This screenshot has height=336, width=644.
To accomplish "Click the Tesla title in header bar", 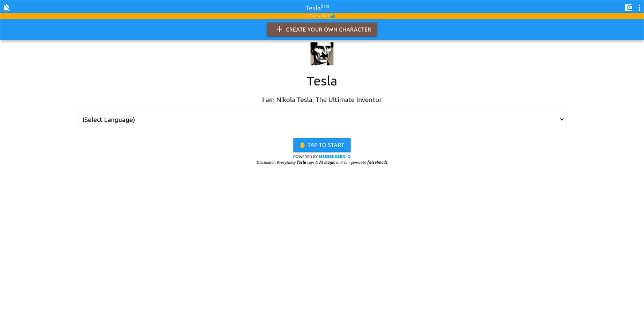I will pyautogui.click(x=313, y=8).
